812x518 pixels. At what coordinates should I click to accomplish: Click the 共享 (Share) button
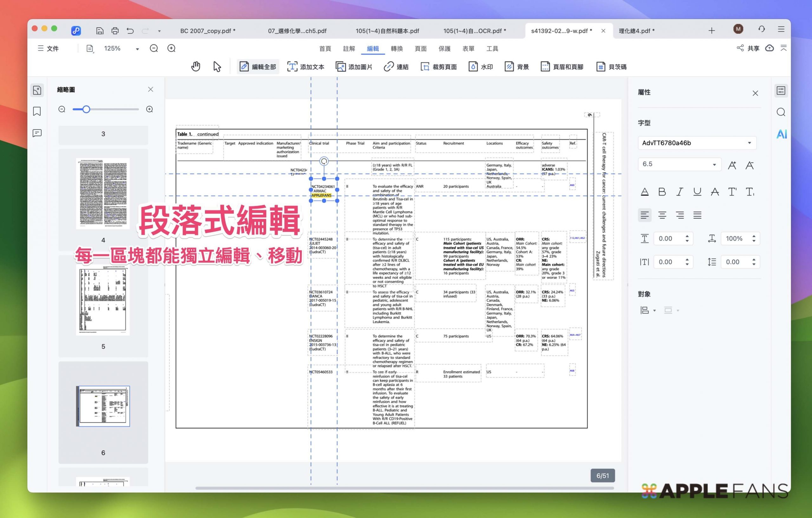(749, 48)
